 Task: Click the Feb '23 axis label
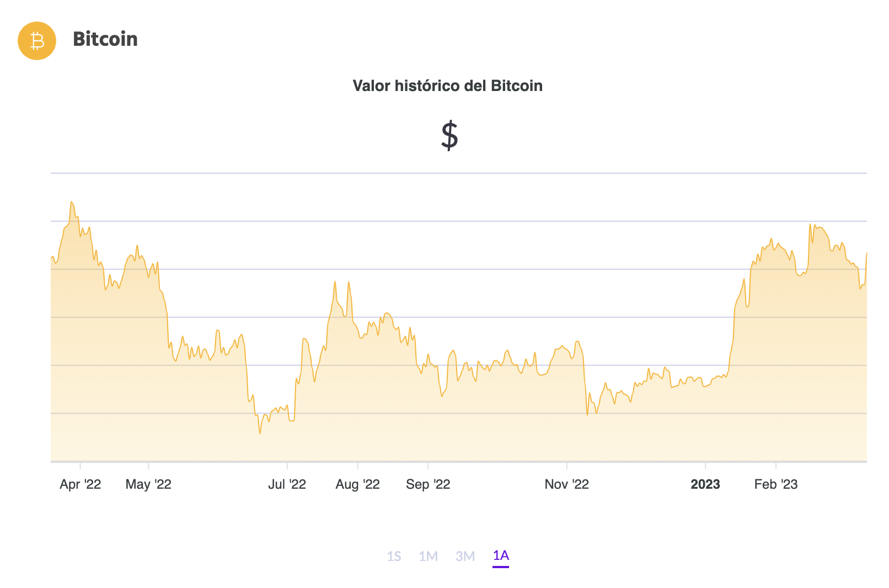pos(776,484)
